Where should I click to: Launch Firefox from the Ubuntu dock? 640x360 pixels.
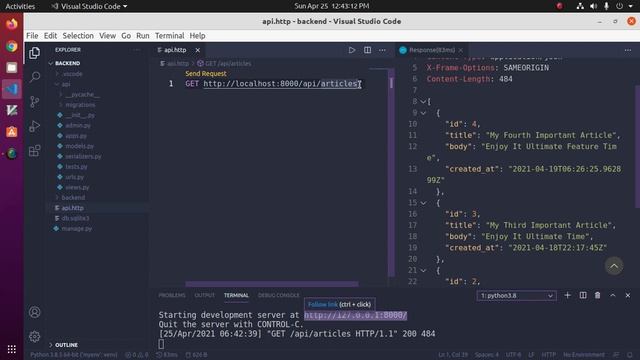point(12,24)
